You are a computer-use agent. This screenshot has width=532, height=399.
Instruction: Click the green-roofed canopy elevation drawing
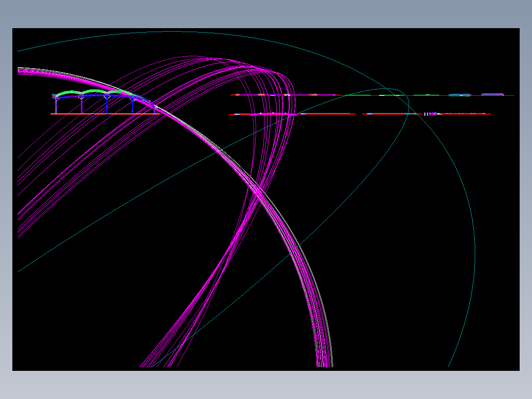tap(105, 102)
